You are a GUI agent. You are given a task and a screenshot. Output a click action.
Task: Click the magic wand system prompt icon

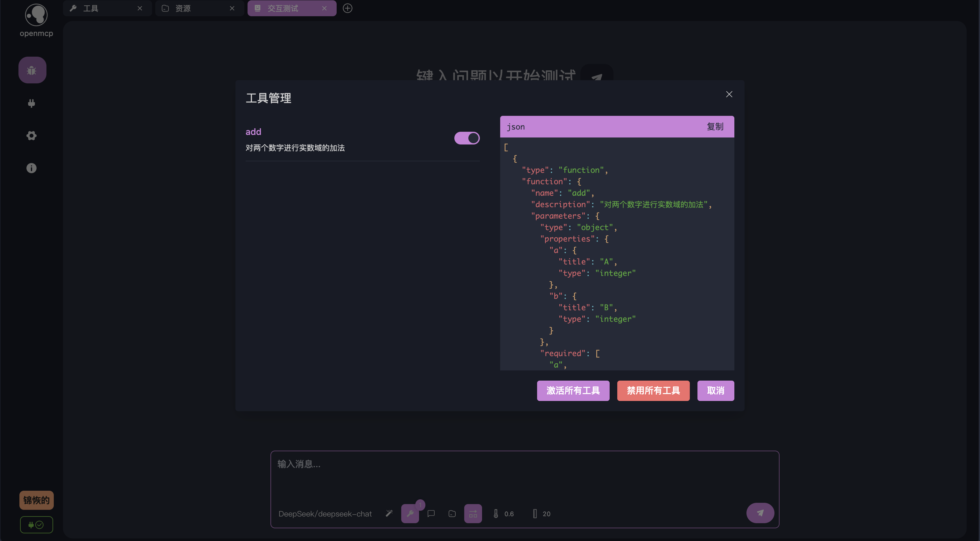point(389,514)
